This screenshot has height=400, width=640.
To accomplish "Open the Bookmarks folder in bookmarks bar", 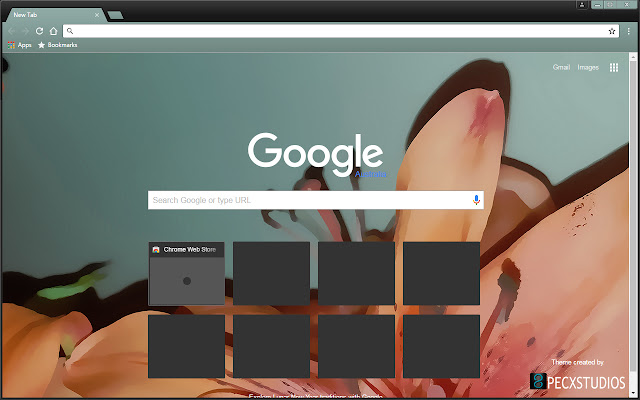I will (x=58, y=45).
